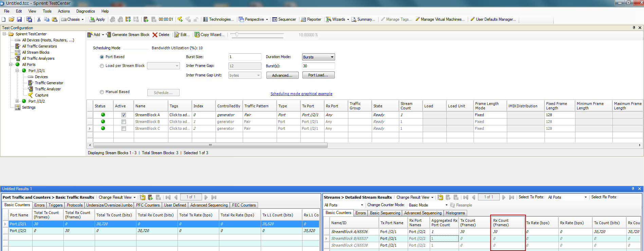Image resolution: width=644 pixels, height=251 pixels.
Task: Select Settings in the tree
Action: tap(29, 107)
